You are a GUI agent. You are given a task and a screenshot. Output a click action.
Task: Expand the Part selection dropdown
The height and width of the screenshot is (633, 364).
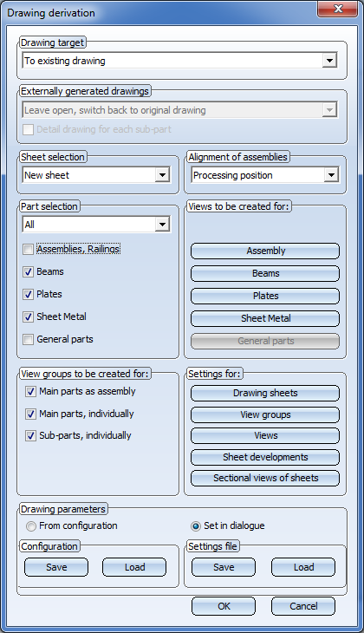[x=96, y=225]
